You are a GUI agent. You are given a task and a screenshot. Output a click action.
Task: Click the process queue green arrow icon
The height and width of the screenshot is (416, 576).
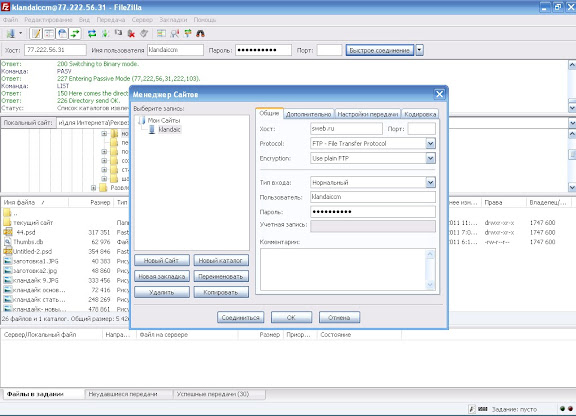(105, 34)
